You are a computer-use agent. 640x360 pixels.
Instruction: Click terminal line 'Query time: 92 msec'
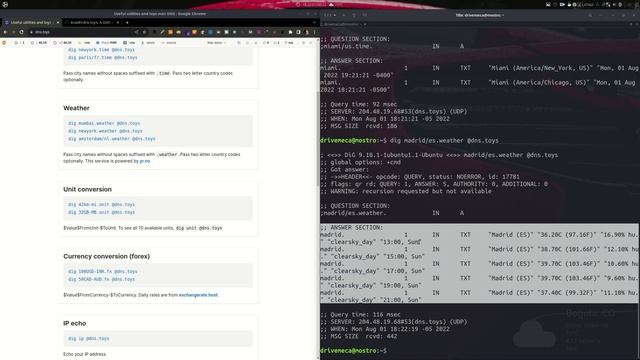[x=359, y=104]
